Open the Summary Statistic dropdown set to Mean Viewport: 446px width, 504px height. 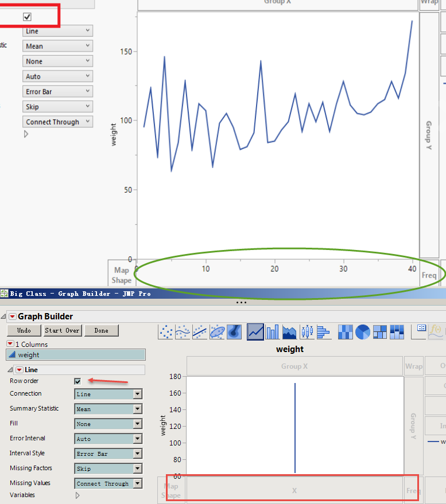(x=108, y=409)
